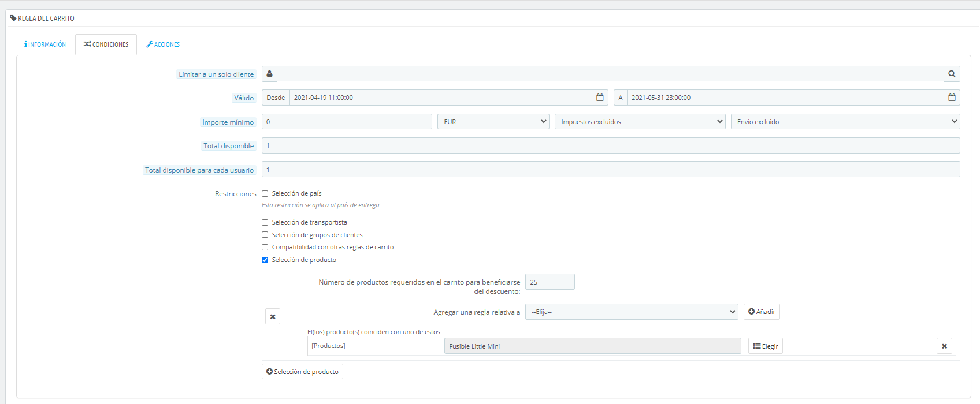Click the Elegir list button
Viewport: 980px width, 404px height.
click(766, 346)
